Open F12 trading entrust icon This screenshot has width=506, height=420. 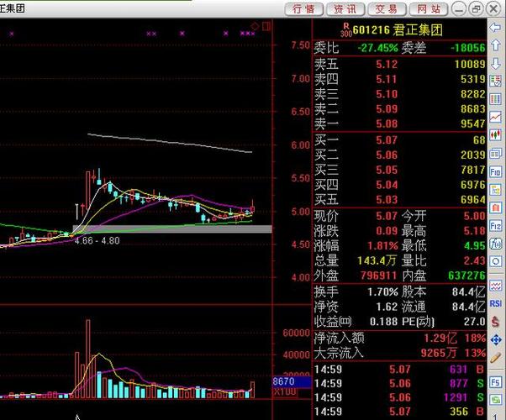point(495,225)
